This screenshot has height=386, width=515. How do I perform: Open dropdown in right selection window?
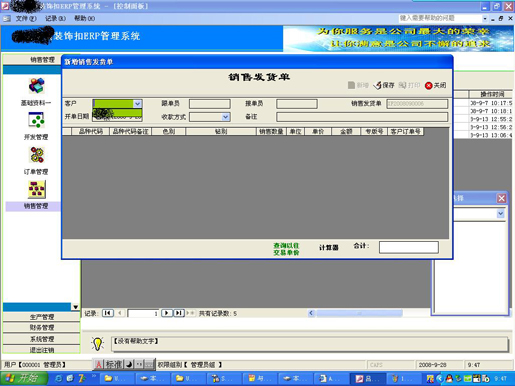click(500, 214)
